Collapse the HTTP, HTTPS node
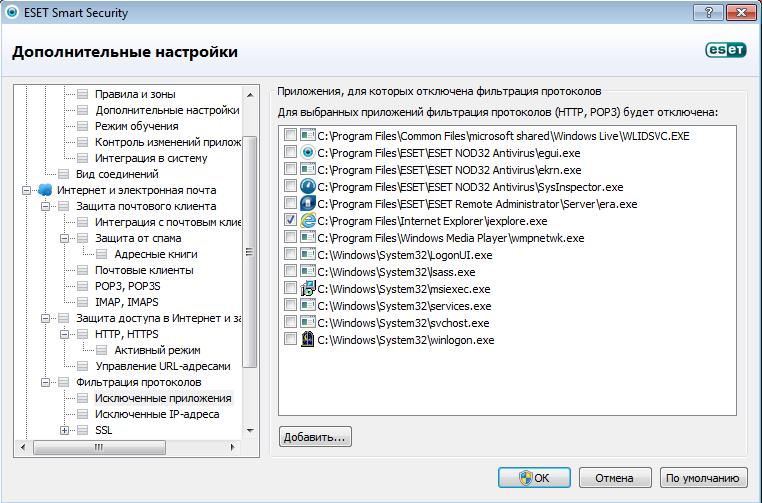This screenshot has width=762, height=503. (x=65, y=334)
